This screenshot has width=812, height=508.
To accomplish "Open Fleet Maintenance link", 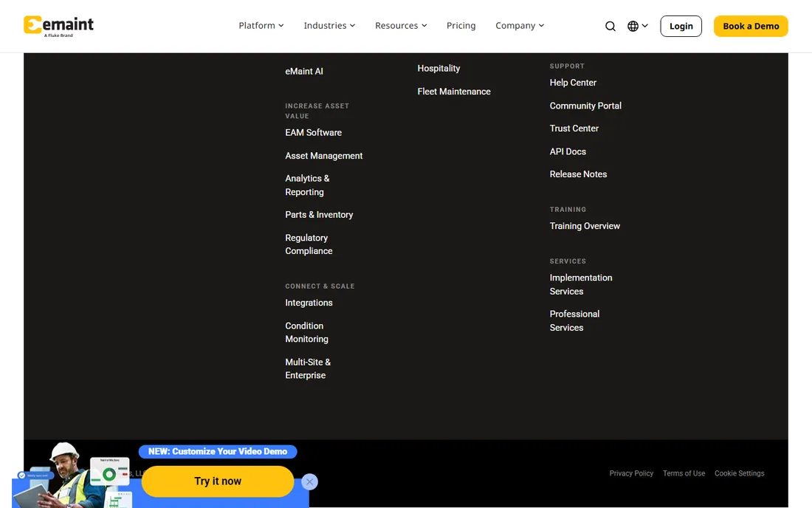I will click(454, 92).
